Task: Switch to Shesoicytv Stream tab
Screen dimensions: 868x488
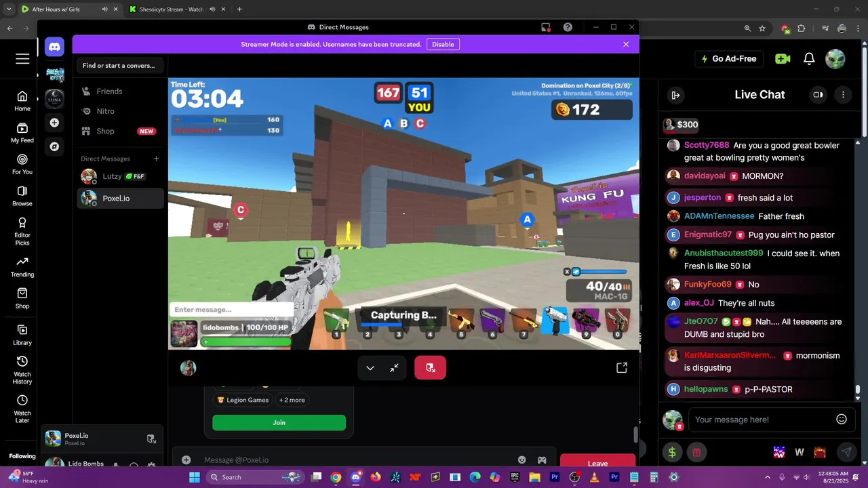Action: (x=176, y=9)
